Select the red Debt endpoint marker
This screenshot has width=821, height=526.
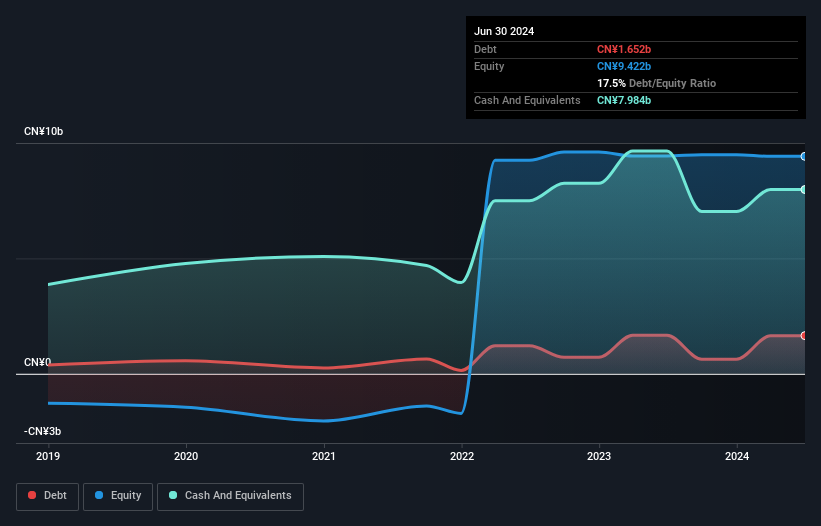(x=804, y=335)
